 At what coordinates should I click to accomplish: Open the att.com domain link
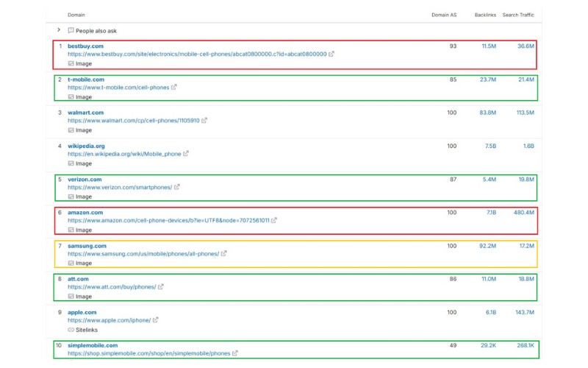[x=78, y=279]
